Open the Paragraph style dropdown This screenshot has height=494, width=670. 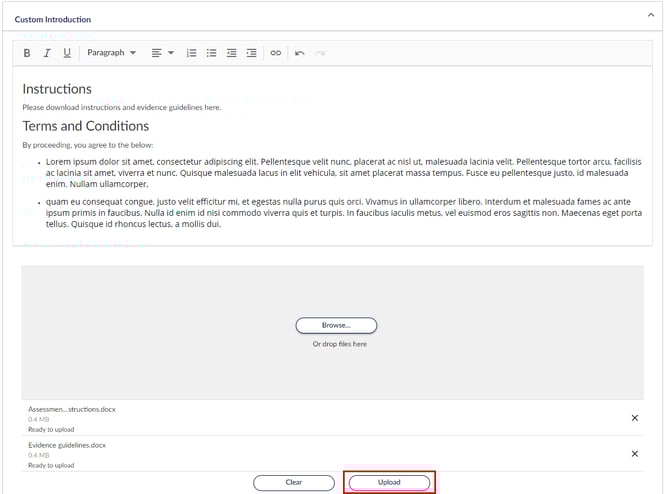point(111,53)
